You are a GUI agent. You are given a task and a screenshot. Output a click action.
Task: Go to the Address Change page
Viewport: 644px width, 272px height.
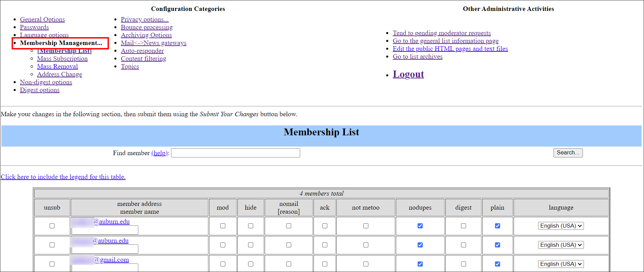coord(59,74)
